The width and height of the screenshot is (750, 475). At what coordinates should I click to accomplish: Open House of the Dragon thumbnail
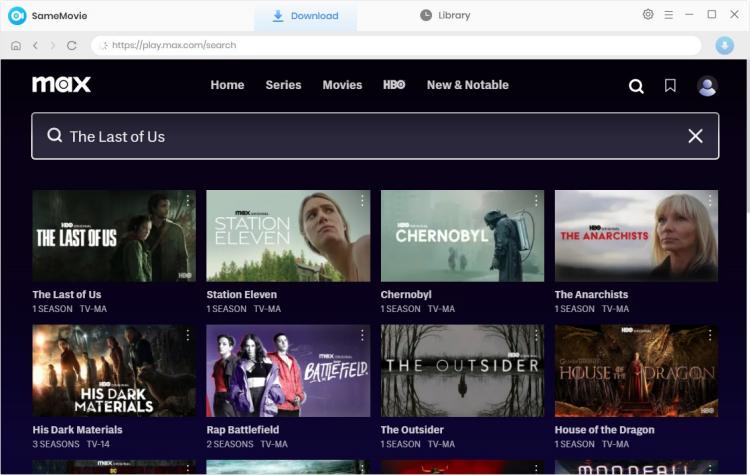(636, 371)
